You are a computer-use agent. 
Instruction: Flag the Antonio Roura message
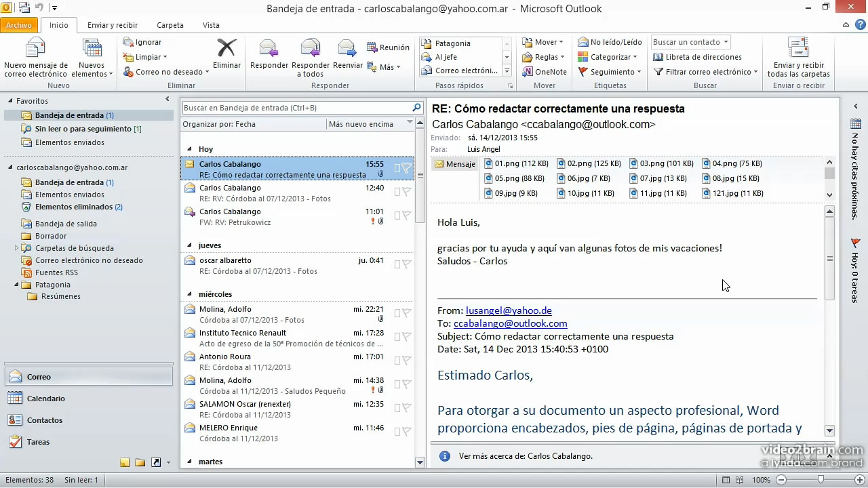(x=407, y=361)
